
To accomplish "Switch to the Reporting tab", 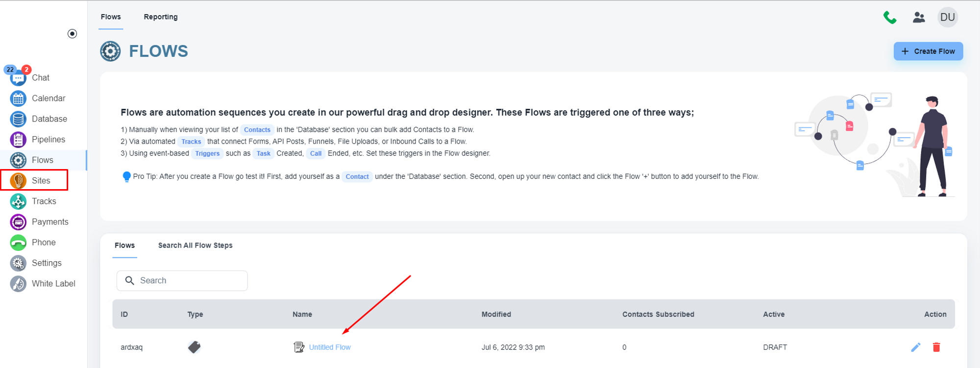I will pyautogui.click(x=161, y=17).
